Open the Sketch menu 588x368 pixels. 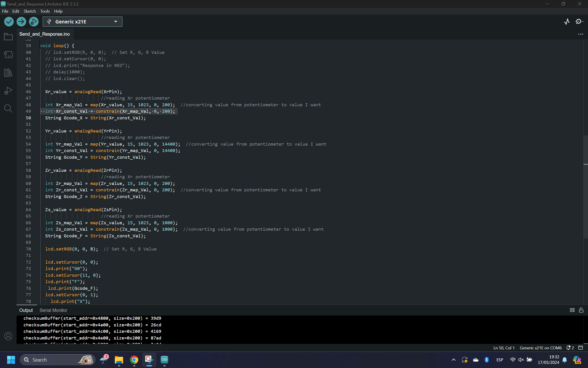(x=30, y=11)
